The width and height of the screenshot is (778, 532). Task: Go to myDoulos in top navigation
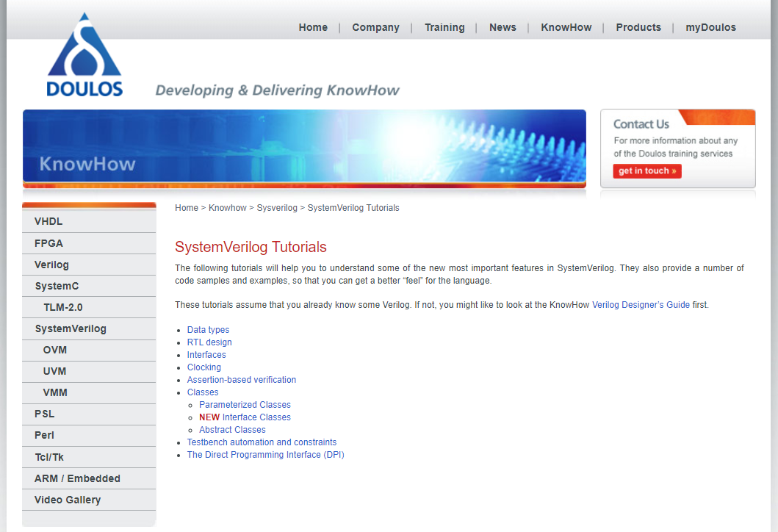pyautogui.click(x=710, y=27)
